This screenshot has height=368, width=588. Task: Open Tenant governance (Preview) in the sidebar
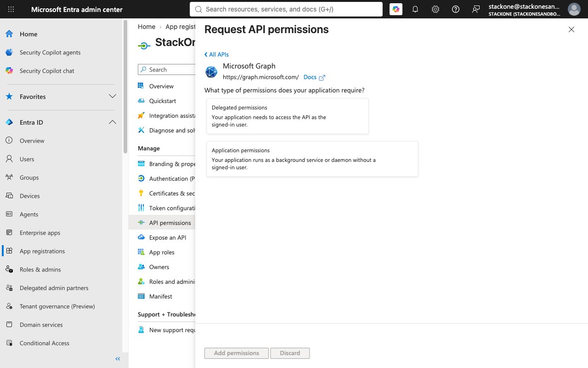pyautogui.click(x=57, y=306)
